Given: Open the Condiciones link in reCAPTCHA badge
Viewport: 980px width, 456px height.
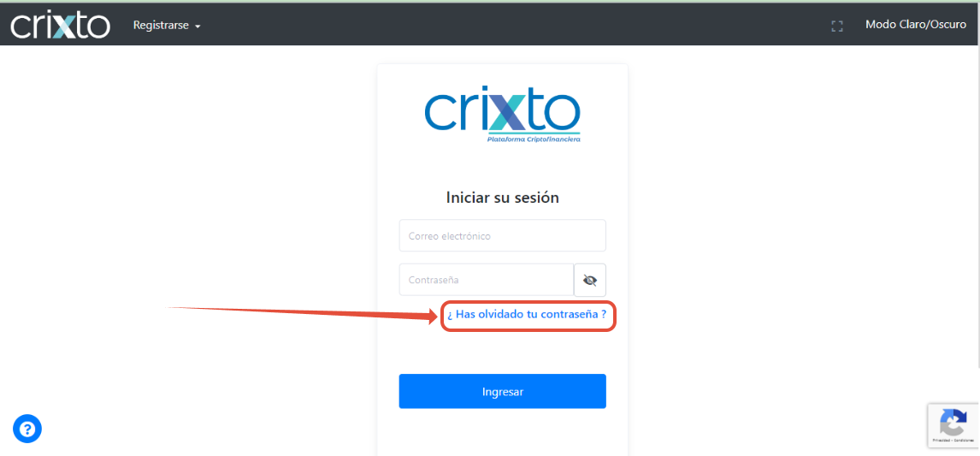Looking at the screenshot, I should 963,441.
